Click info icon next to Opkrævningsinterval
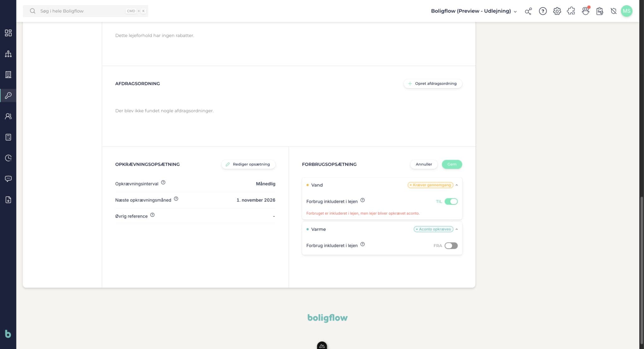This screenshot has height=349, width=644. pyautogui.click(x=163, y=183)
